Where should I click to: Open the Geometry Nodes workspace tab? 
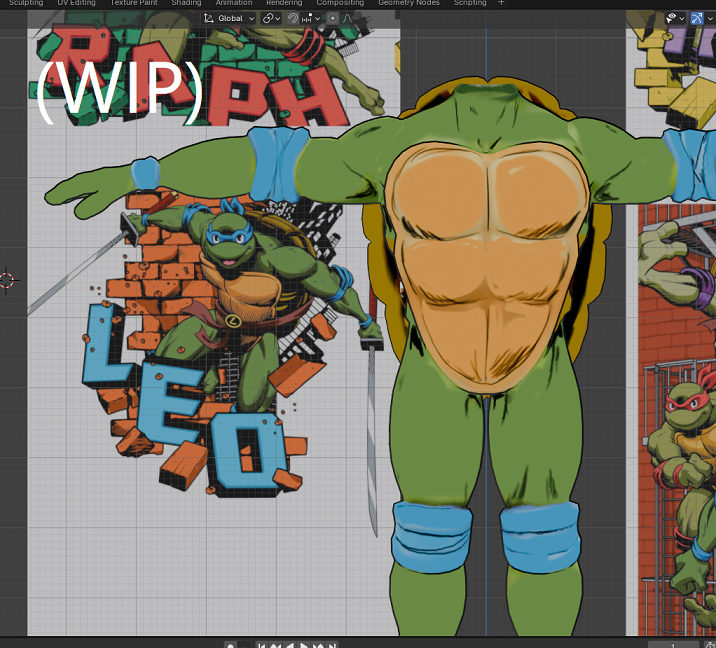[409, 3]
